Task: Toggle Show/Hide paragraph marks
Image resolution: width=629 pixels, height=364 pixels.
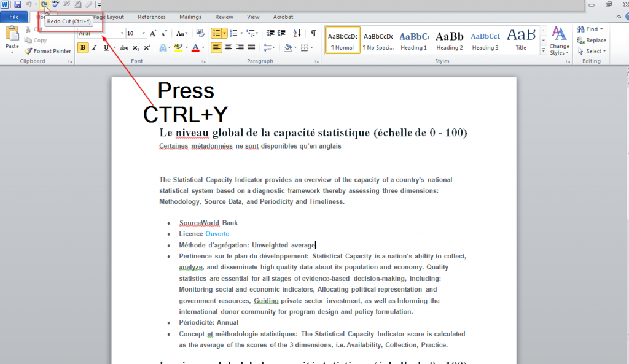Action: pos(313,33)
